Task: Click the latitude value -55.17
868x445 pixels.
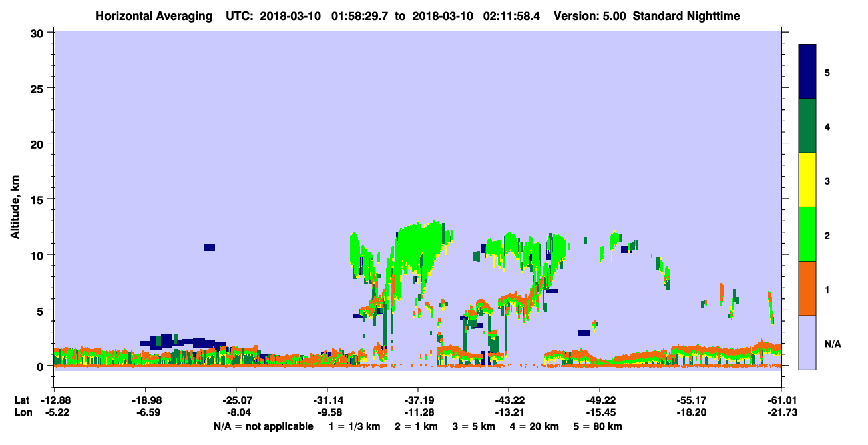Action: [690, 400]
